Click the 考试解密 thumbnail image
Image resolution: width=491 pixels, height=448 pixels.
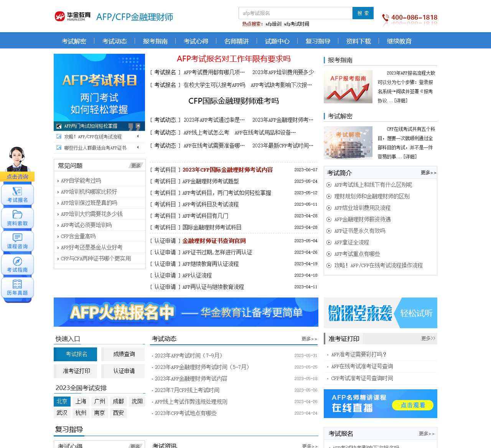[x=348, y=143]
